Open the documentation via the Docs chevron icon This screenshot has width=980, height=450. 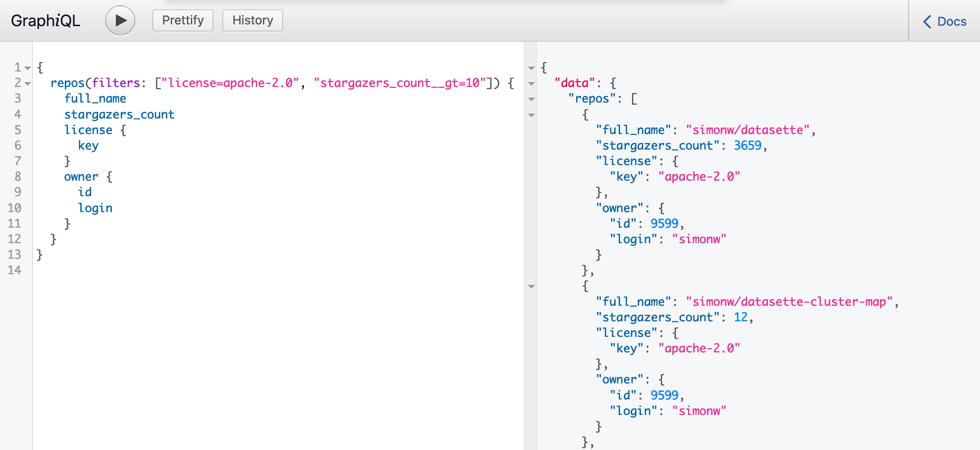927,21
